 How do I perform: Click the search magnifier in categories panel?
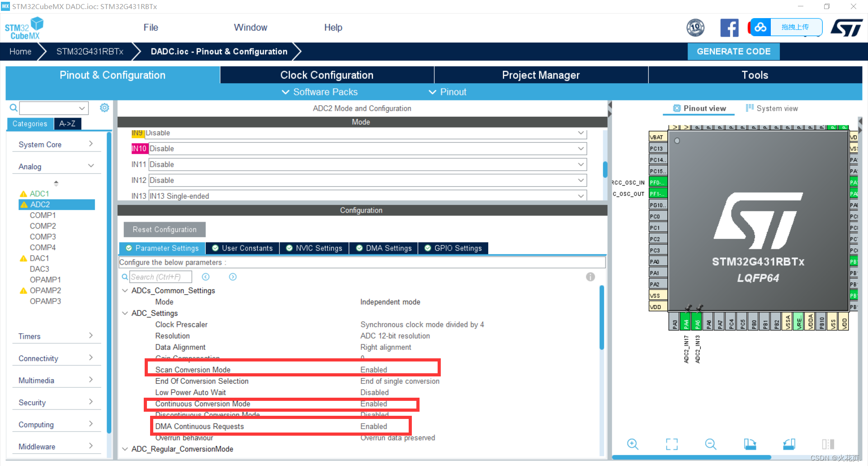(14, 108)
